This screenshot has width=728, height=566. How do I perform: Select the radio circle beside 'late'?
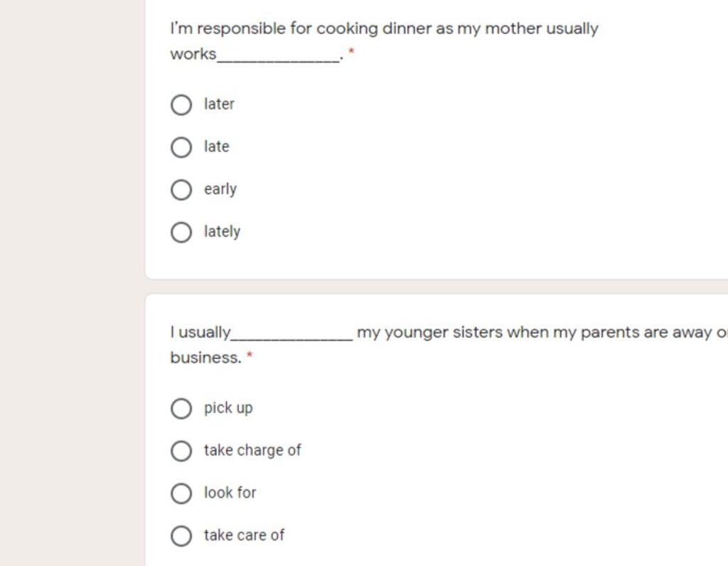pos(181,147)
